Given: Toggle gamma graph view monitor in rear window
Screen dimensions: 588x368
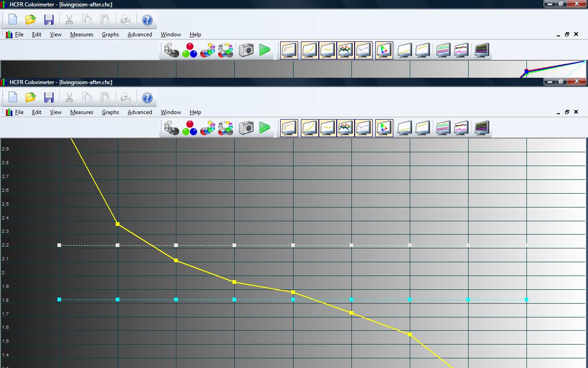Looking at the screenshot, I should [x=328, y=50].
